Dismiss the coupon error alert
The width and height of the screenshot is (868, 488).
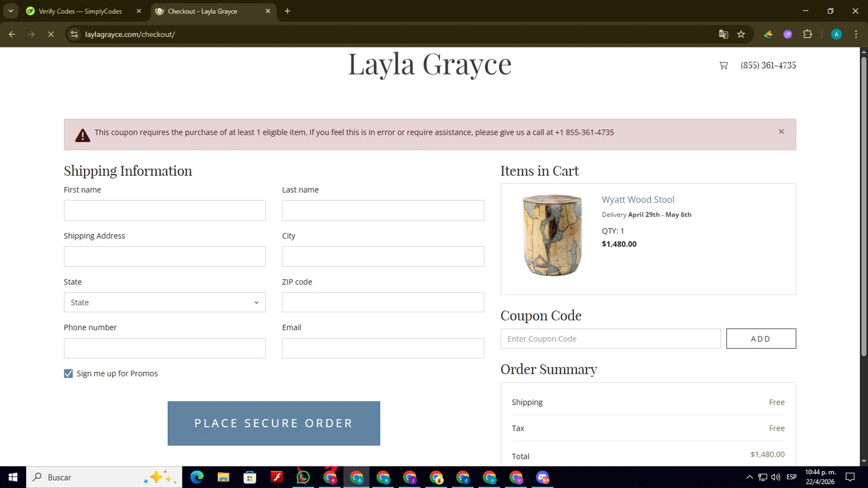(781, 132)
